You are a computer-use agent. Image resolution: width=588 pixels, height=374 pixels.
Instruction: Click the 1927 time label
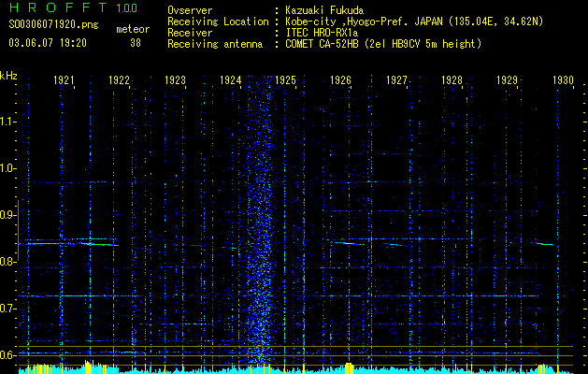(397, 81)
